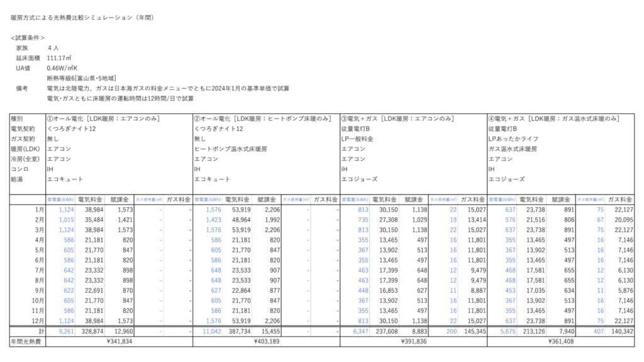Click the 9月 row label
This screenshot has height=362, width=644.
(x=39, y=291)
